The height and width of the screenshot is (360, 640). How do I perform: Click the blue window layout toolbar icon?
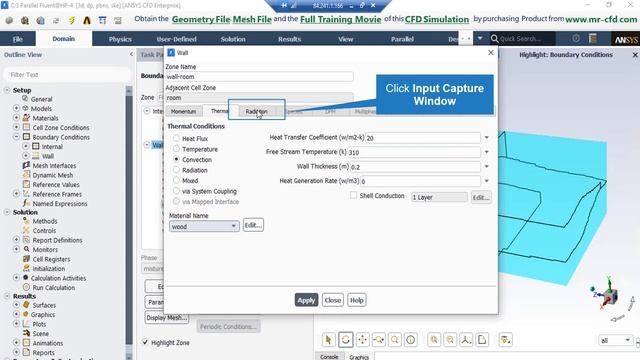coord(102,20)
